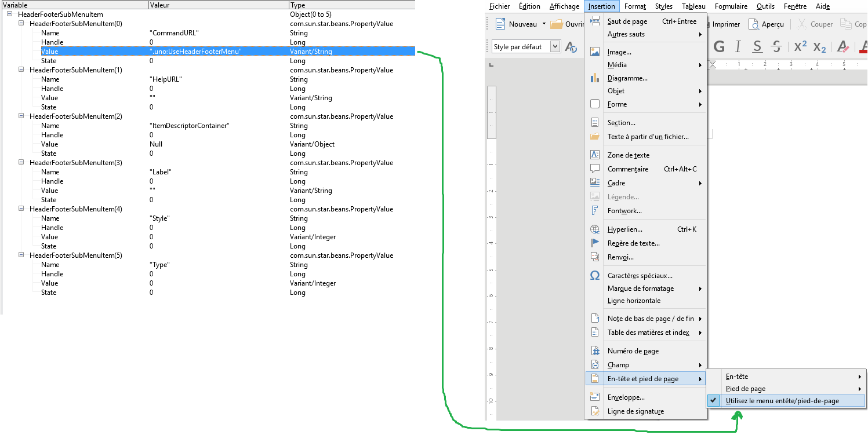Open the Format menu
This screenshot has height=442, width=868.
pyautogui.click(x=635, y=6)
